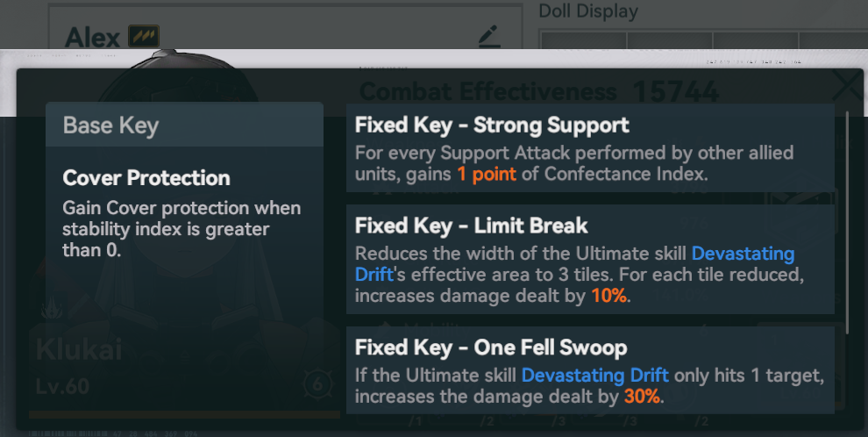
Task: Click the gear-shaped 6 icon near Klukai
Action: point(317,383)
